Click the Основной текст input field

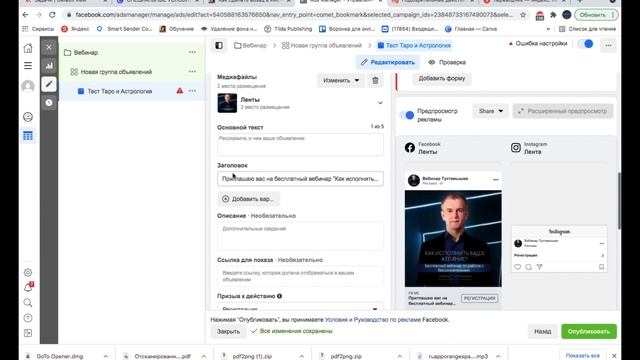pos(300,144)
